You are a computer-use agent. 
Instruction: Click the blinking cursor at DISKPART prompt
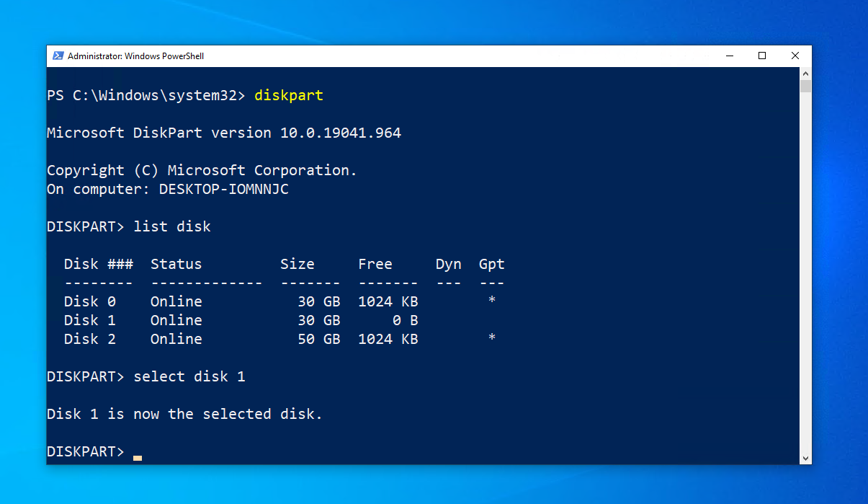click(138, 457)
